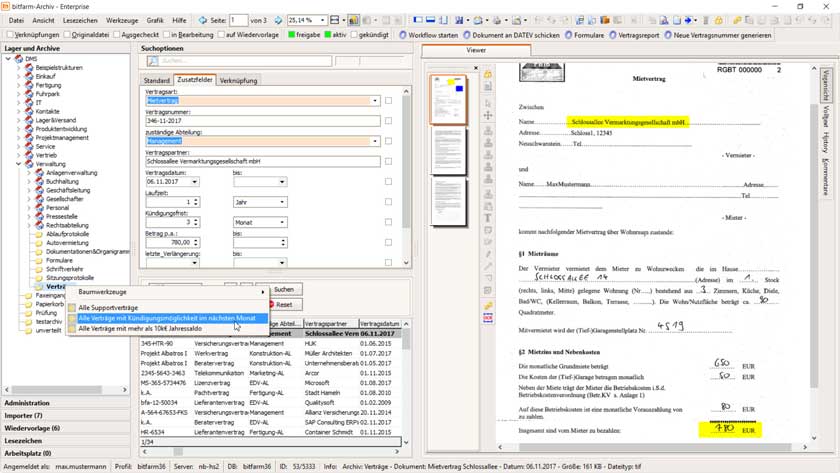Click the archive tree horizontal scrollbar

tap(65, 389)
